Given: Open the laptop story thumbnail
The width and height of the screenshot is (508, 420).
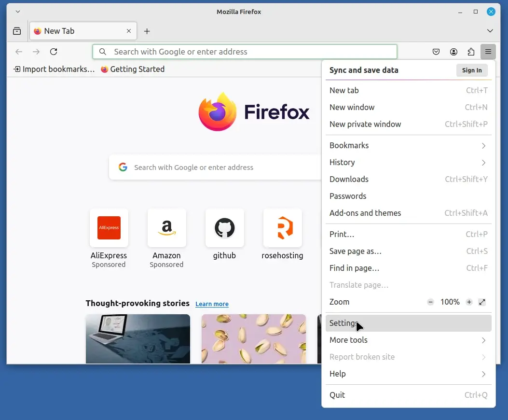Looking at the screenshot, I should [x=137, y=338].
